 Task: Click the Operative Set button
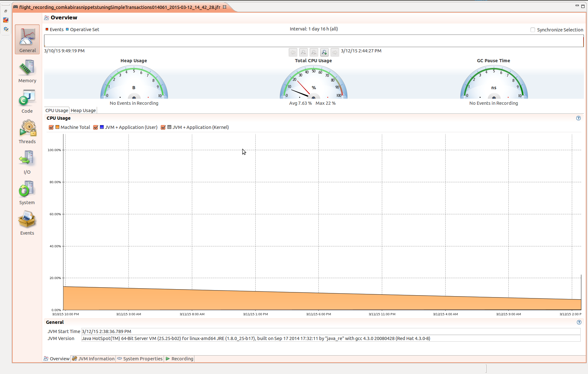tap(83, 29)
